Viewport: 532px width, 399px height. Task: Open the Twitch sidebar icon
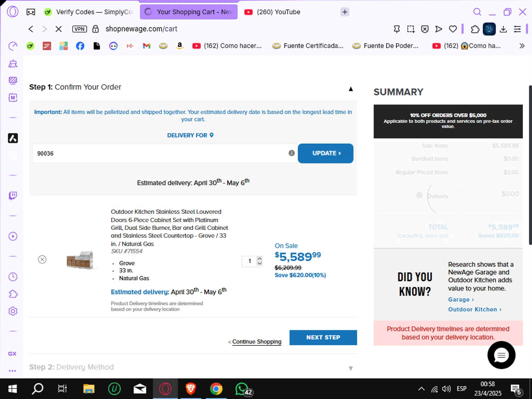tap(13, 195)
